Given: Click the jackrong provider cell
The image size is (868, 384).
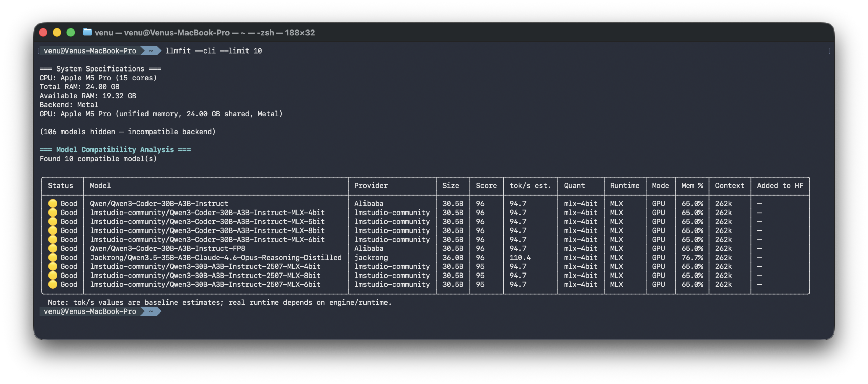Looking at the screenshot, I should [x=371, y=258].
